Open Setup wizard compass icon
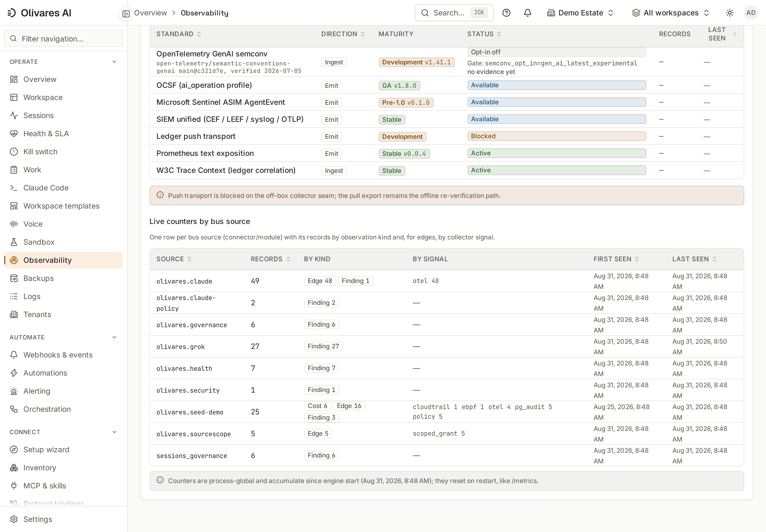 pos(14,450)
